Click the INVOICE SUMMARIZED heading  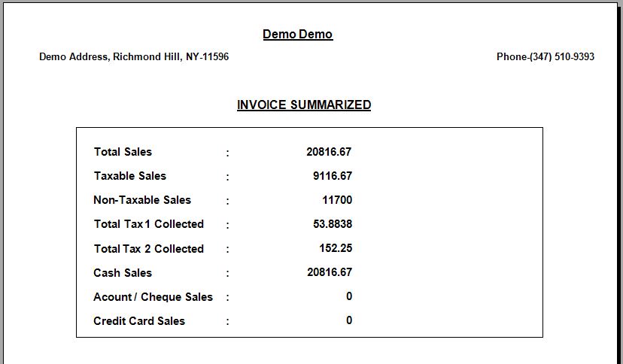[x=304, y=105]
